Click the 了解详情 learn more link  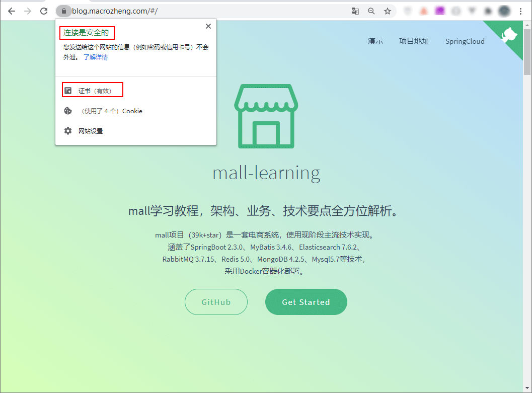pos(96,57)
